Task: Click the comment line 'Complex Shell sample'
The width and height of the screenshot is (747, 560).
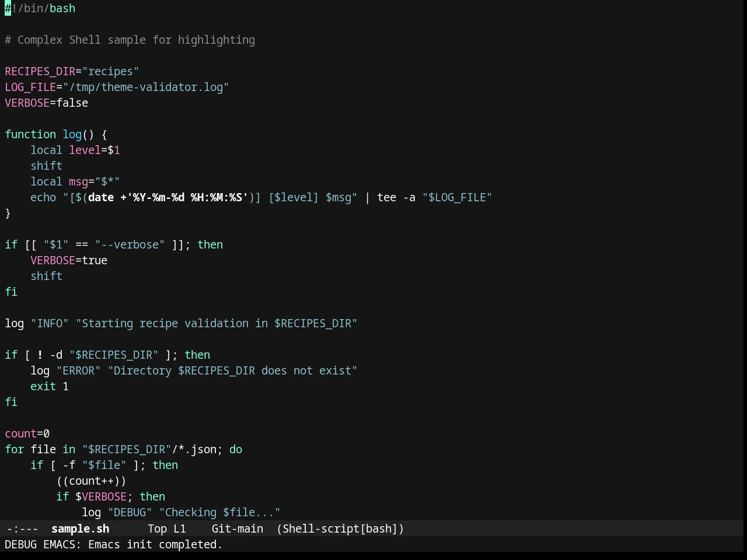Action: [x=130, y=40]
